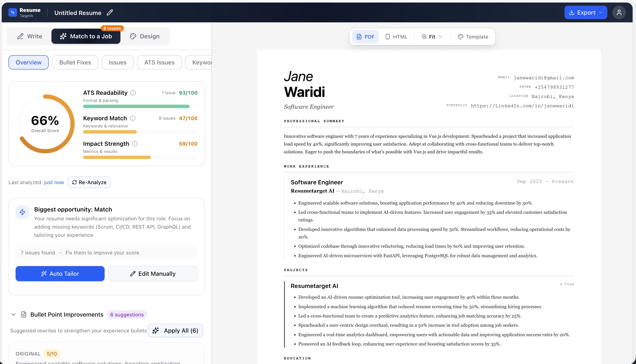Open the info tooltip beside ATS Readability
The image size is (636, 364).
133,92
